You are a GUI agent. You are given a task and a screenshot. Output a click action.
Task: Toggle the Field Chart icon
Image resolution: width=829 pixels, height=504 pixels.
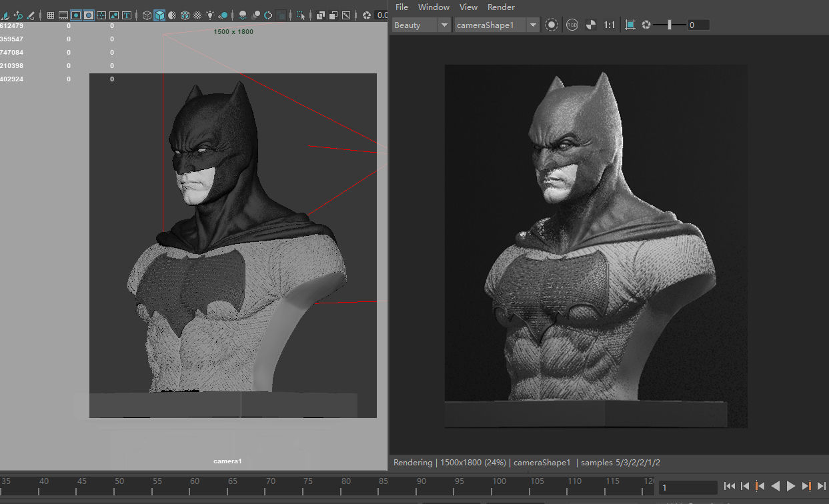101,15
